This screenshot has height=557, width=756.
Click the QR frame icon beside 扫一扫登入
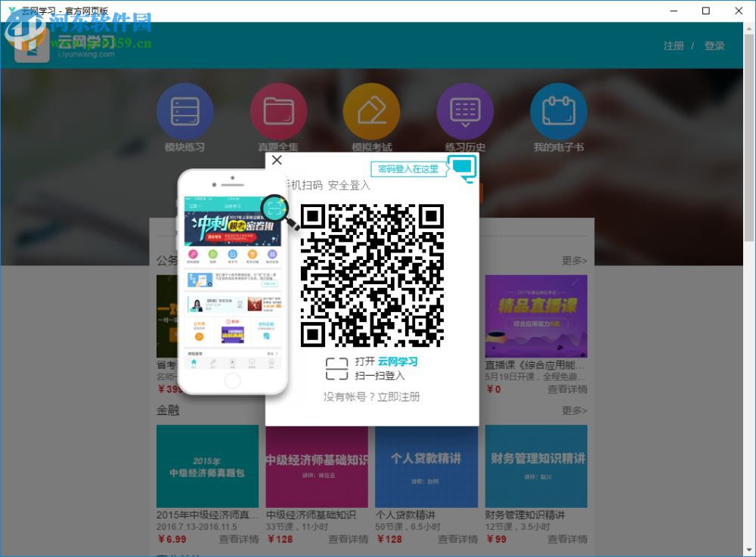pyautogui.click(x=338, y=367)
